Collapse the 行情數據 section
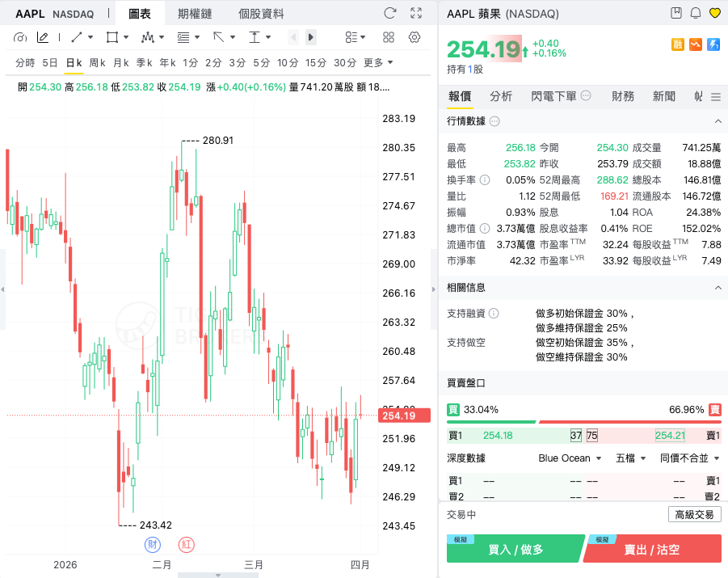 click(x=717, y=121)
